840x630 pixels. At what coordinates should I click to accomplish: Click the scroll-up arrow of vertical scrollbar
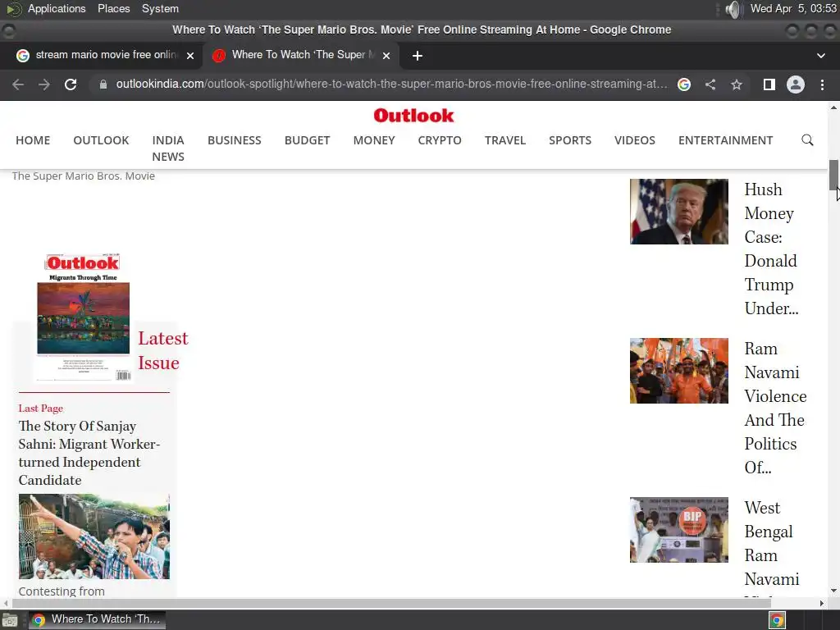[x=833, y=107]
